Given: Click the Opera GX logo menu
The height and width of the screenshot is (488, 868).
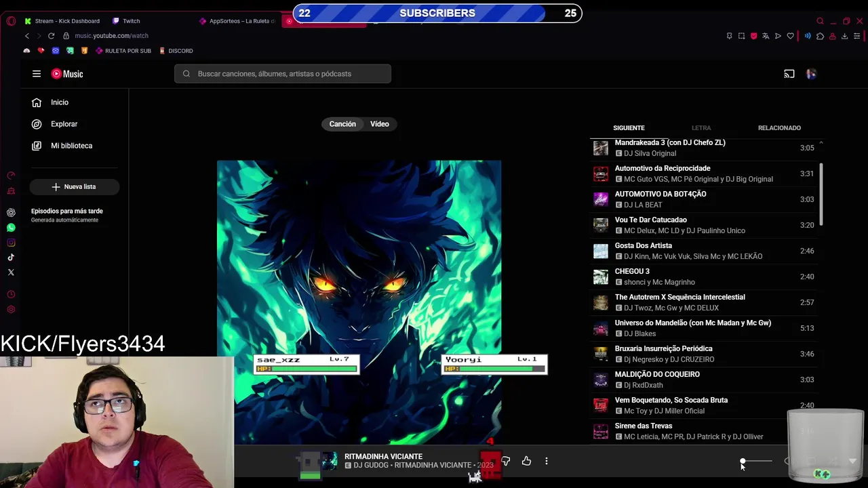Looking at the screenshot, I should coord(11,21).
